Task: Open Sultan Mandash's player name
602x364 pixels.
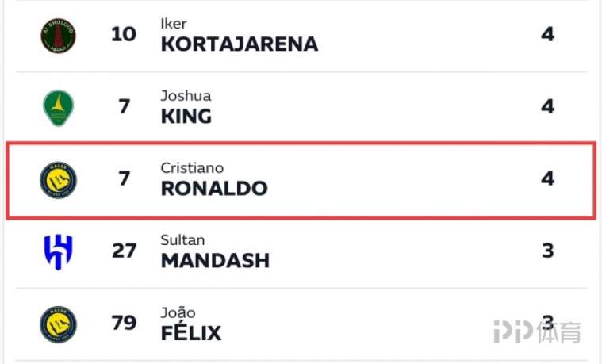Action: (215, 251)
